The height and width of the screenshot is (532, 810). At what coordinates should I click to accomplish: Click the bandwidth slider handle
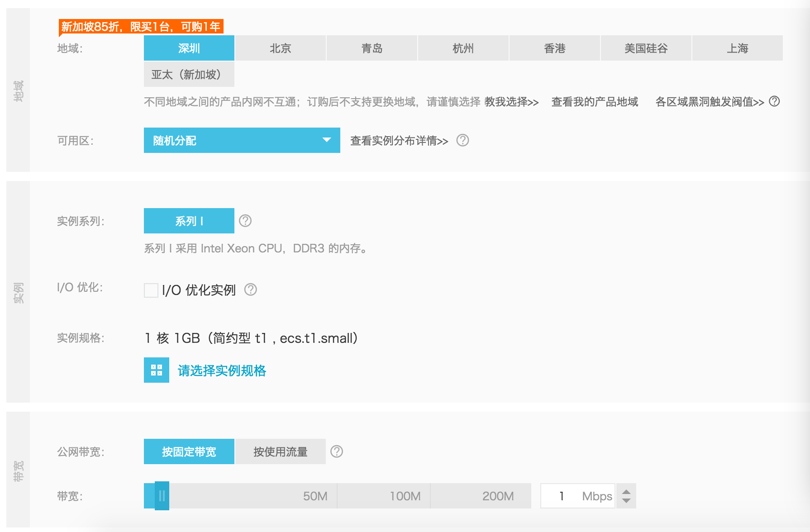pyautogui.click(x=162, y=496)
